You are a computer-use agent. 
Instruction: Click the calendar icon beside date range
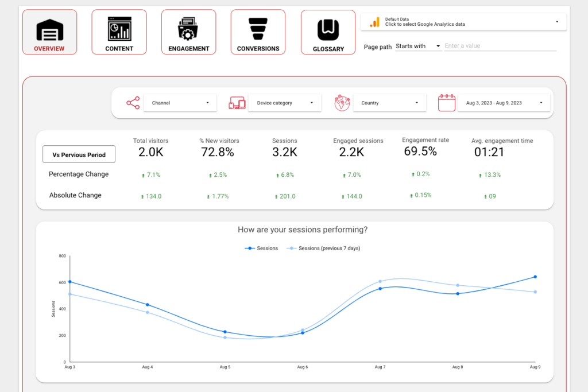point(446,103)
